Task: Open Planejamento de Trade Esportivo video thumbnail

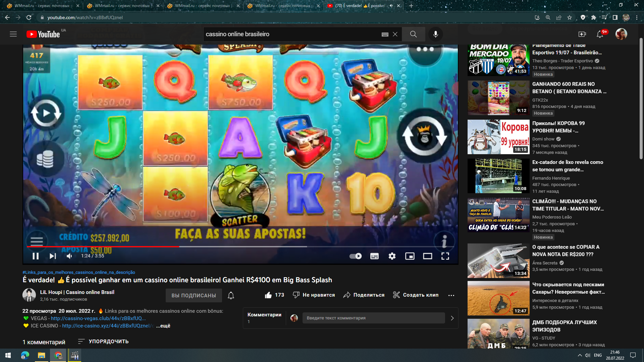Action: [498, 60]
